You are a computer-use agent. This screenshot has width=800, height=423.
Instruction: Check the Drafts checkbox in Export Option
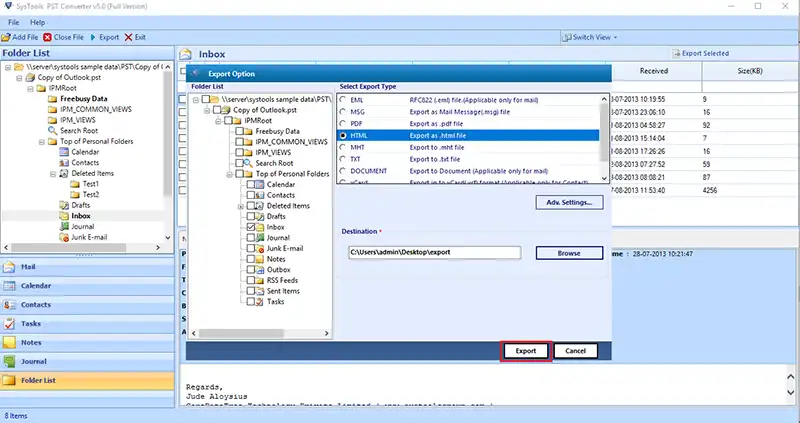coord(251,216)
